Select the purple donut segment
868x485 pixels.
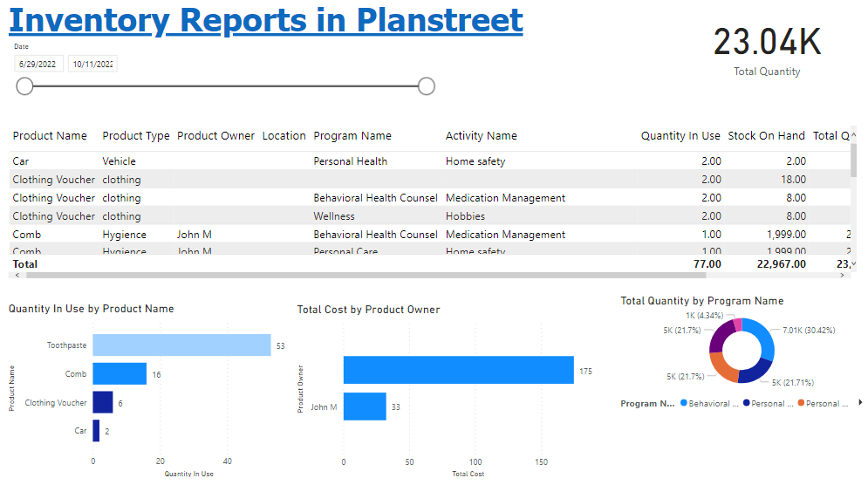click(720, 336)
